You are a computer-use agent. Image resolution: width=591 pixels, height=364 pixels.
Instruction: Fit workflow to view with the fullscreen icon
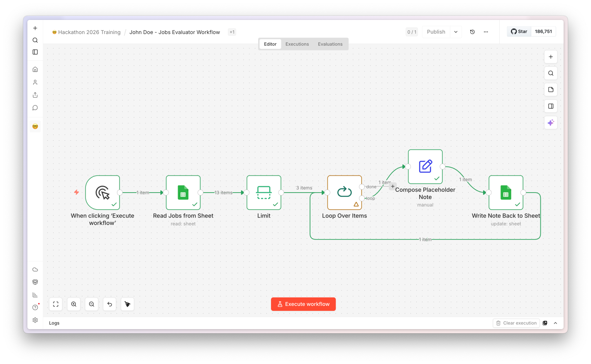click(56, 304)
